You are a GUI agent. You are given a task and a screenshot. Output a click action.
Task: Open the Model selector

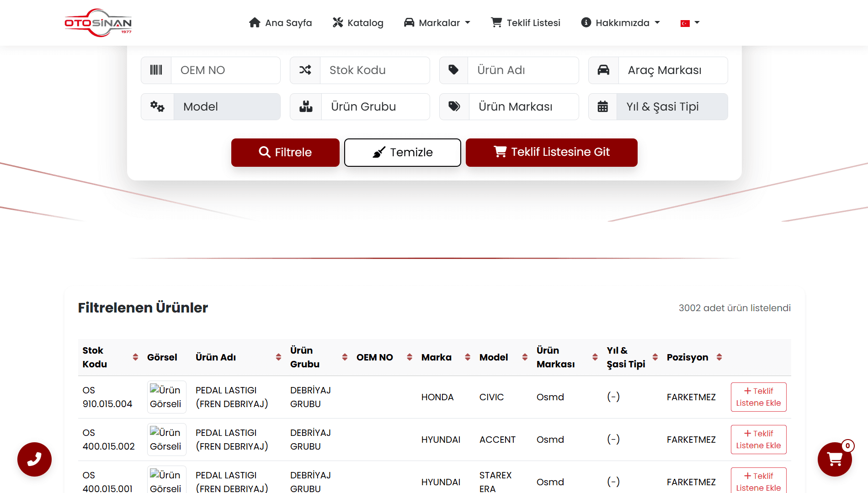point(227,107)
